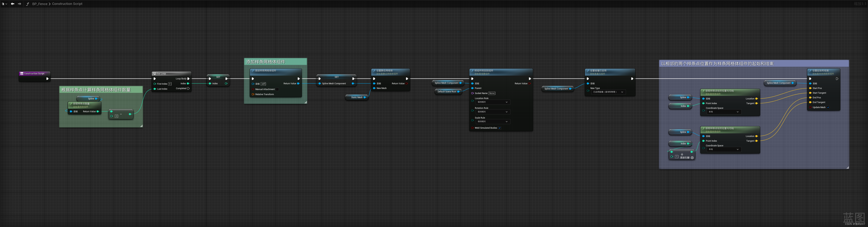Toggle Manual Attachment checkbox

(x=277, y=89)
